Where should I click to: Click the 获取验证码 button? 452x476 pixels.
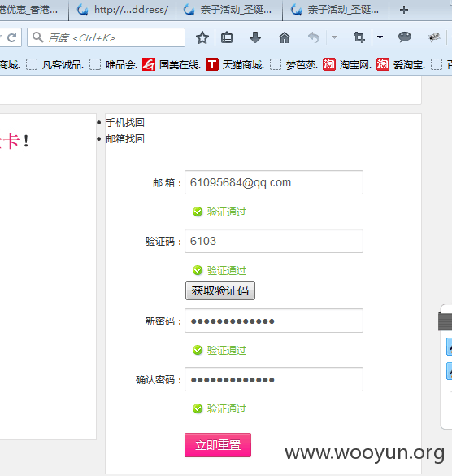220,290
